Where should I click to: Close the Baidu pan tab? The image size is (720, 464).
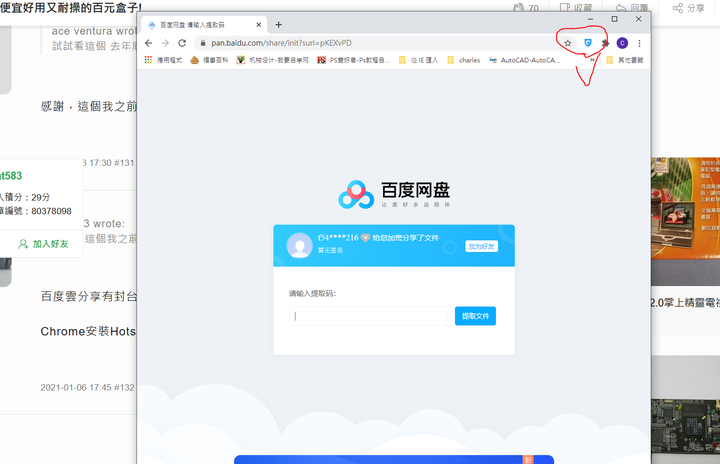point(259,25)
